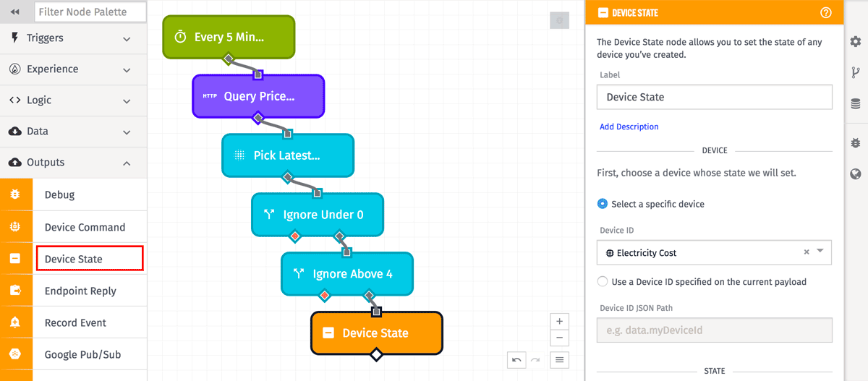Select the Ignore Above 4 conditional node
This screenshot has width=868, height=381.
click(347, 274)
